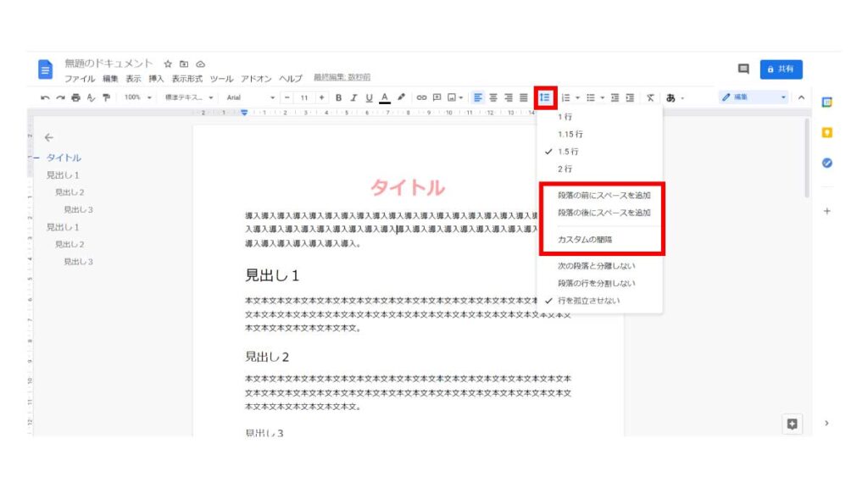868x488 pixels.
Task: Open Google Docs home icon
Action: [x=46, y=69]
